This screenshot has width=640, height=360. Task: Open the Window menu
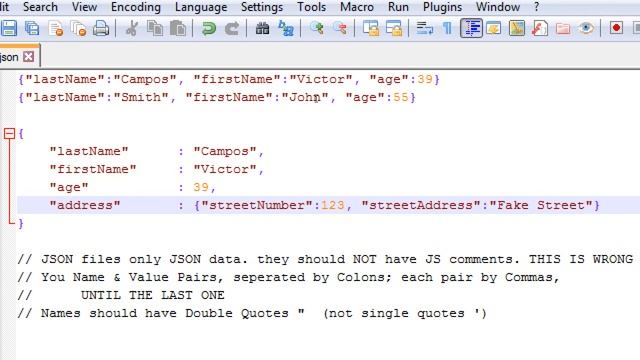coord(498,7)
